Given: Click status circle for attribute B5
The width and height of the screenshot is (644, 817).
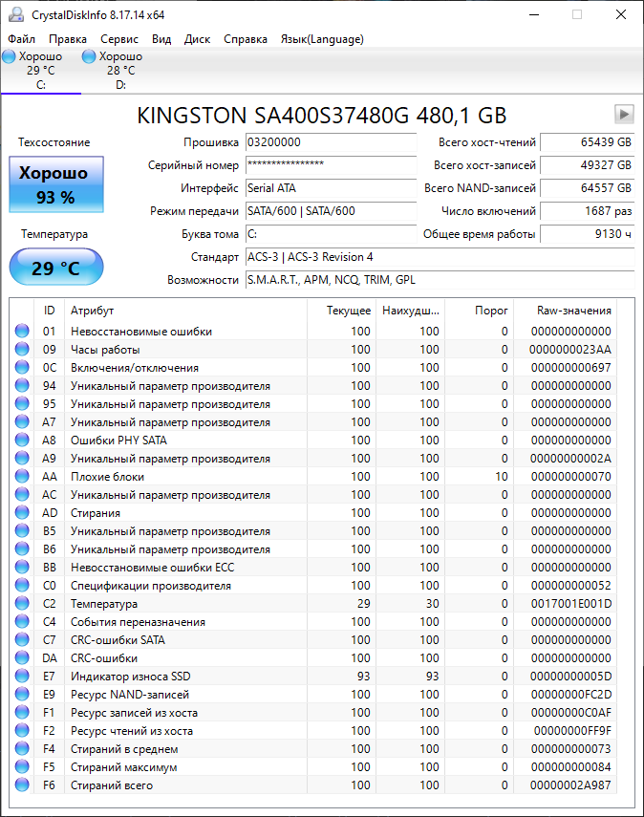Looking at the screenshot, I should coord(22,531).
